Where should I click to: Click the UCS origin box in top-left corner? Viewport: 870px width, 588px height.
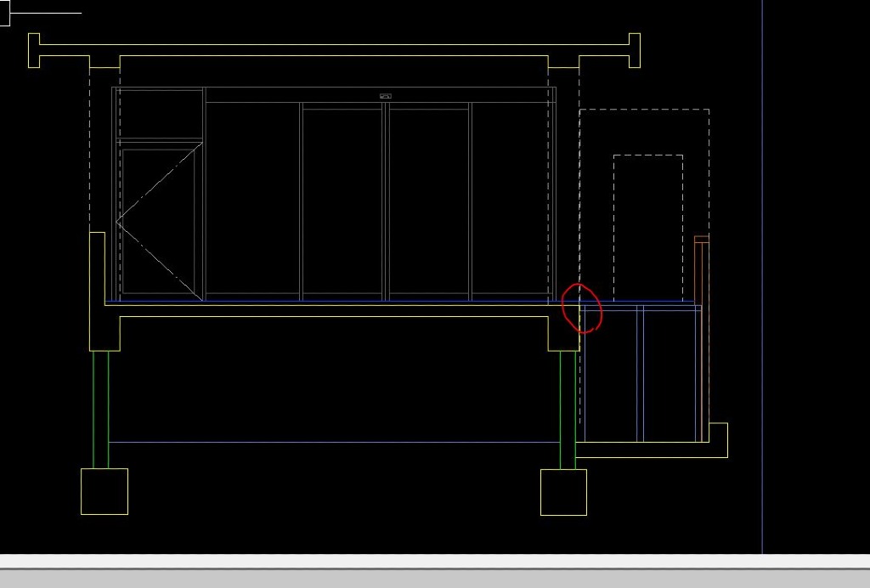(3, 14)
